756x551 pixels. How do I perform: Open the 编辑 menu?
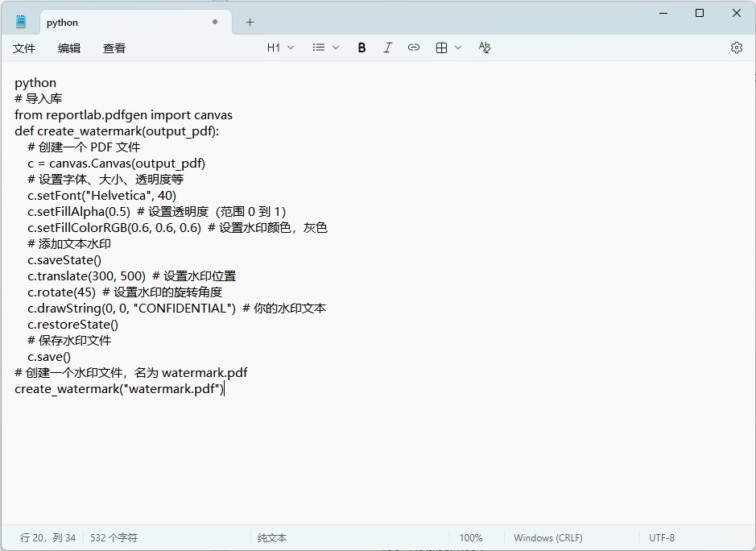(x=69, y=48)
